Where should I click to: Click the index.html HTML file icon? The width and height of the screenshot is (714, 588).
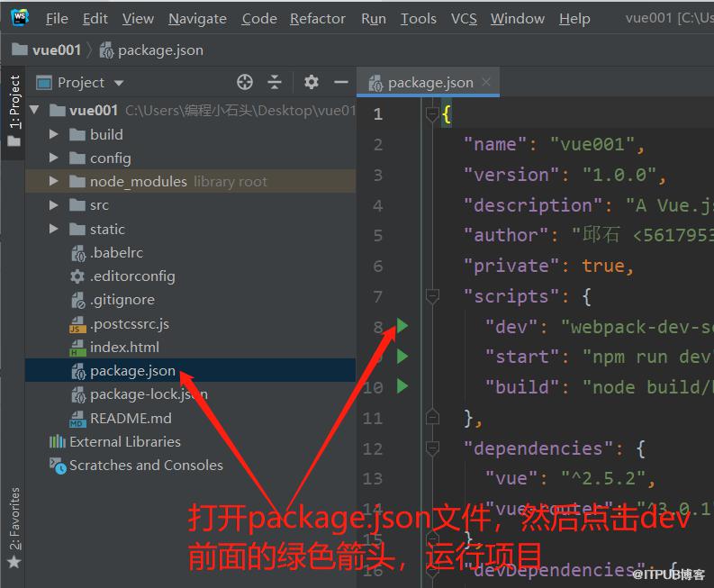click(77, 348)
